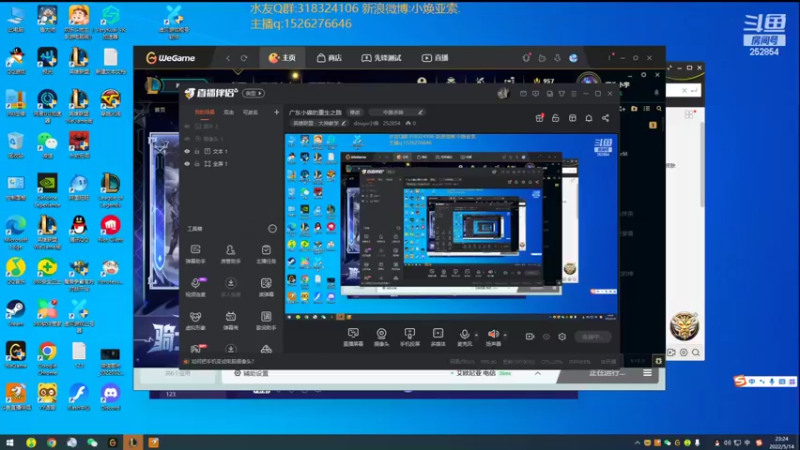Expand microphone volume arrow

tap(477, 335)
